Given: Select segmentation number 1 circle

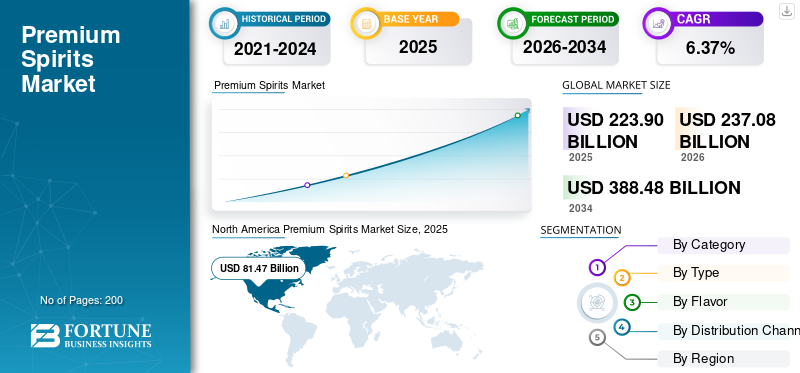Looking at the screenshot, I should (597, 267).
